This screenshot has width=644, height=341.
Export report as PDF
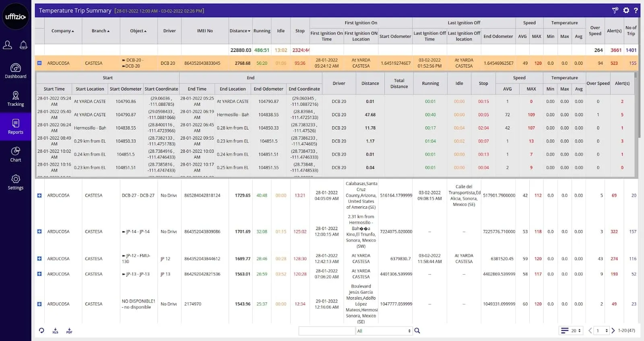tap(69, 331)
